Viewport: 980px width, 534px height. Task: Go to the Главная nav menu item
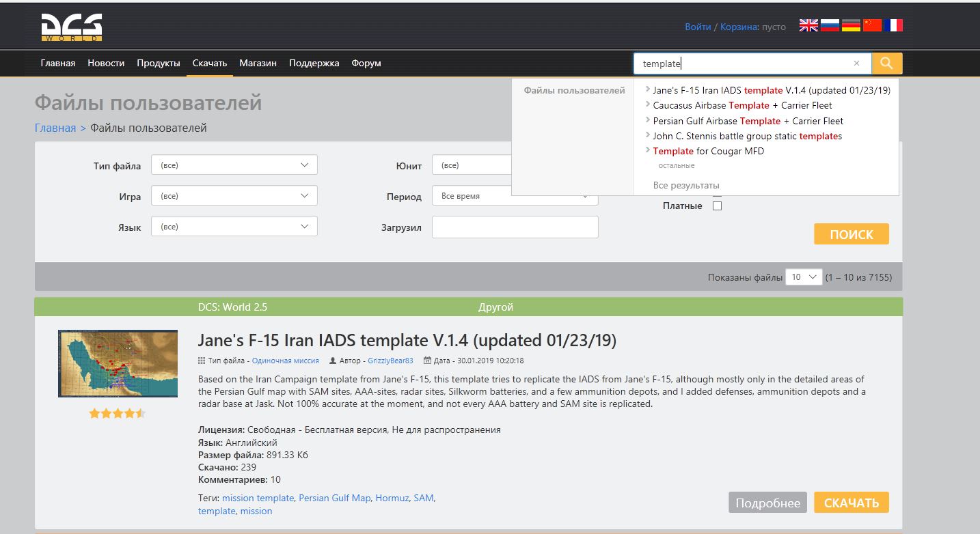point(58,63)
